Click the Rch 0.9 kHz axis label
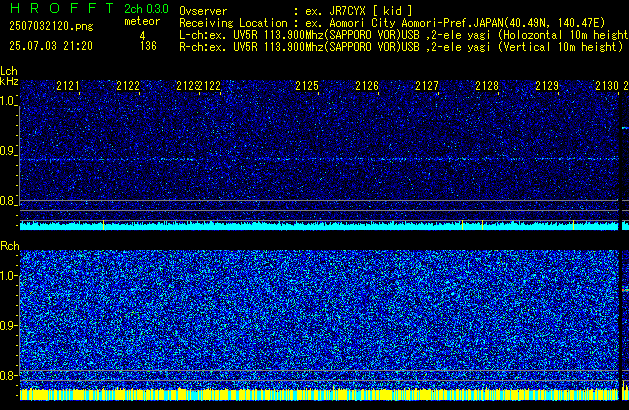 tap(8, 325)
